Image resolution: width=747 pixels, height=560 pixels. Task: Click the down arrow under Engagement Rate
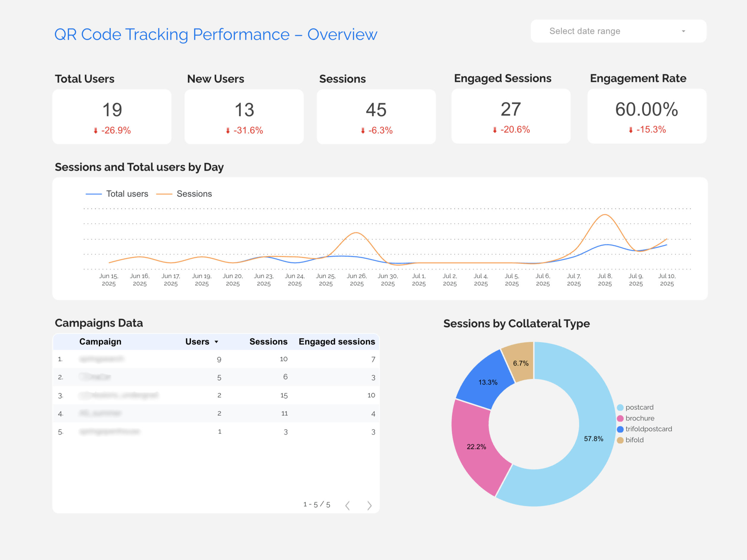[x=631, y=130]
